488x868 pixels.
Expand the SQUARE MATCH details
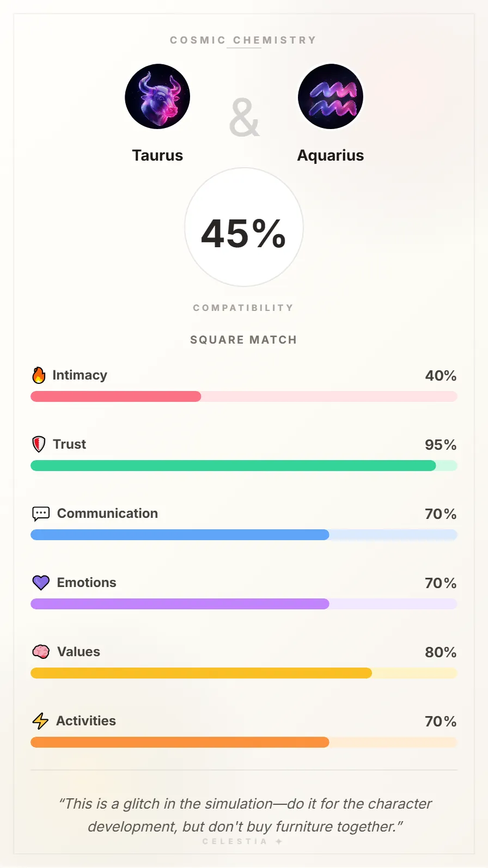click(x=243, y=339)
